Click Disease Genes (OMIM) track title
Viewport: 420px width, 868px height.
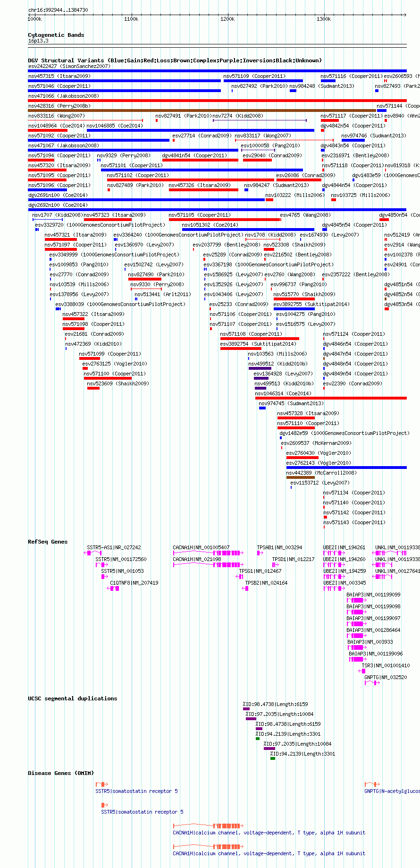pyautogui.click(x=61, y=773)
